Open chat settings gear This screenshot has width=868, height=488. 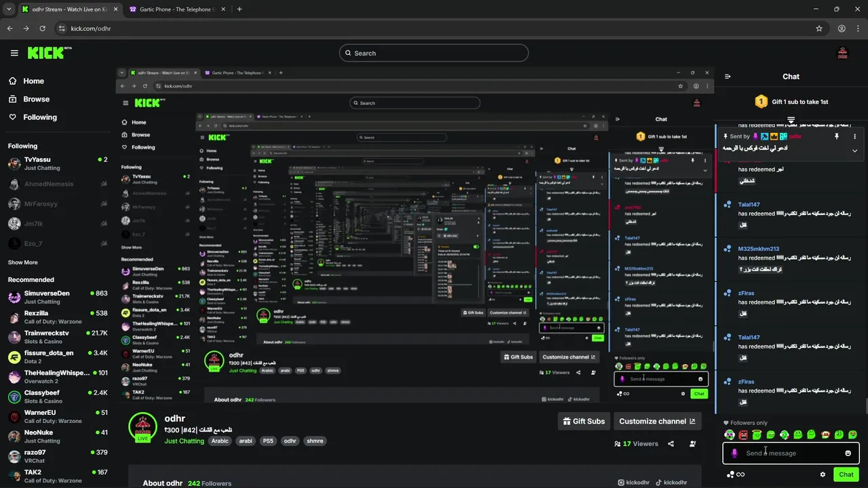point(823,474)
